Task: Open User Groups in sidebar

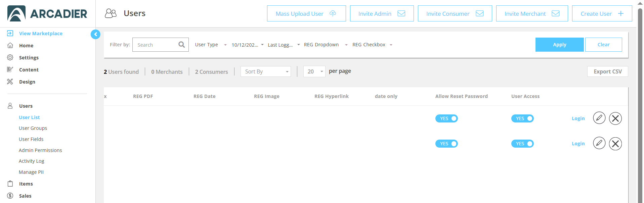Action: 33,128
